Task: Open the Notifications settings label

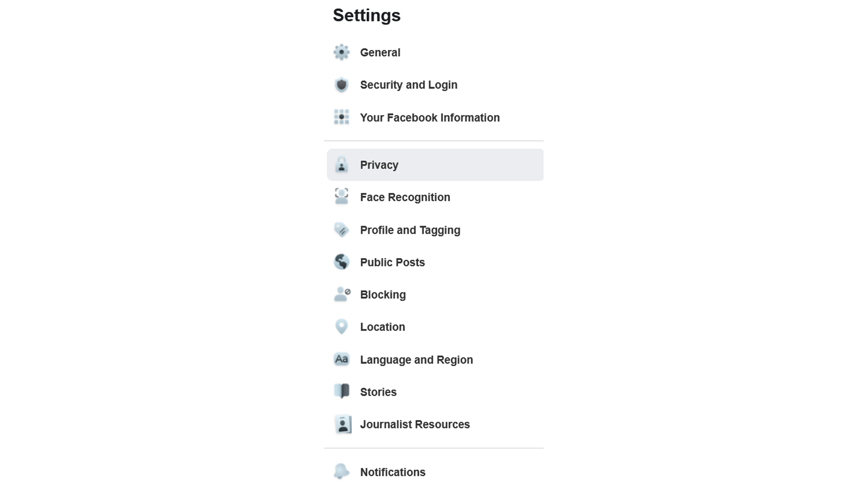Action: tap(392, 472)
